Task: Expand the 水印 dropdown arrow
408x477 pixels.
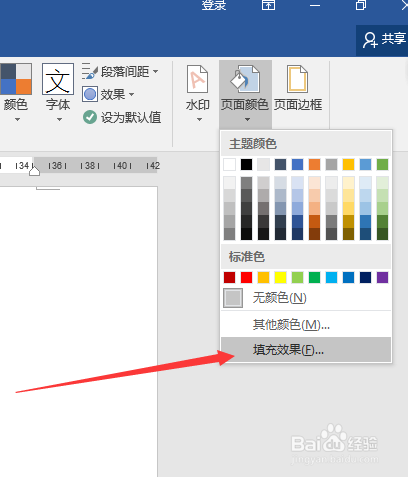Action: pos(199,119)
